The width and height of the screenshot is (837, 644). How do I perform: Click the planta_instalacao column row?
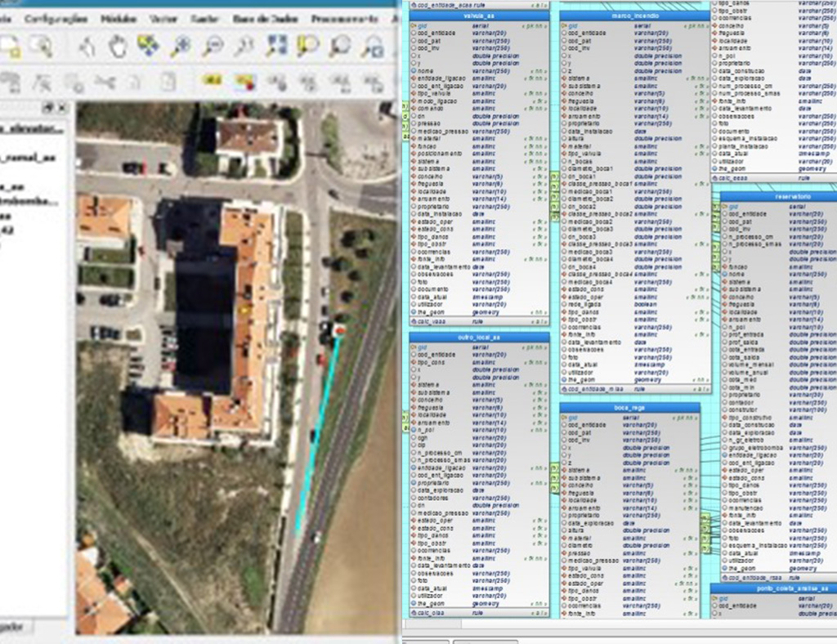[x=774, y=146]
